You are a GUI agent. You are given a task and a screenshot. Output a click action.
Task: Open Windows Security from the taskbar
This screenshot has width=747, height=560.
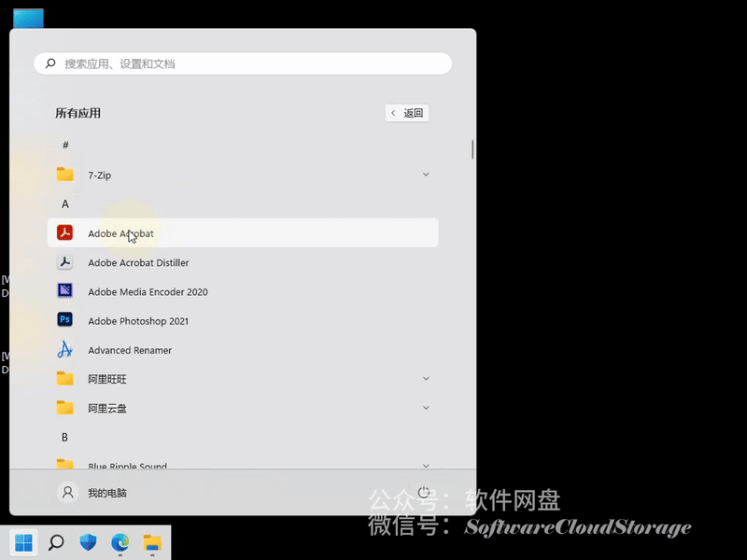87,539
